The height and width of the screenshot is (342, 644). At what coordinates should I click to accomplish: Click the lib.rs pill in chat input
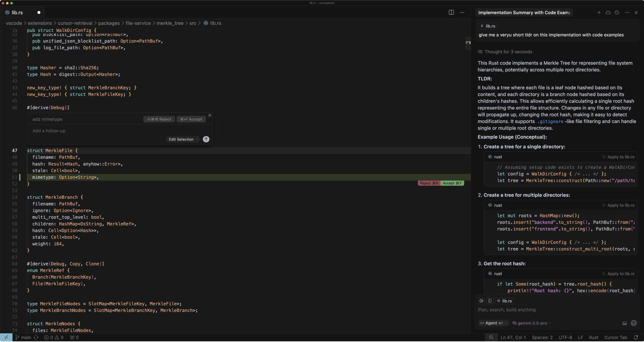504,301
